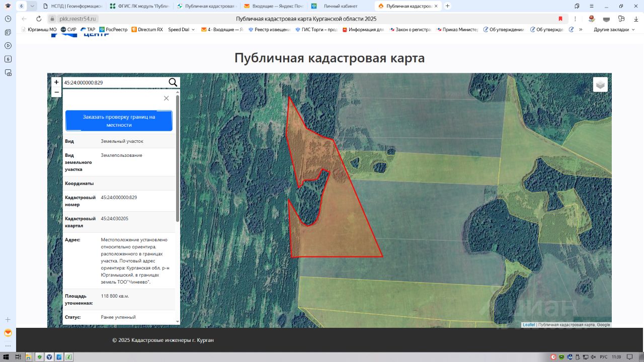Select the cadastral quarter 45:24:030205

pyautogui.click(x=115, y=219)
